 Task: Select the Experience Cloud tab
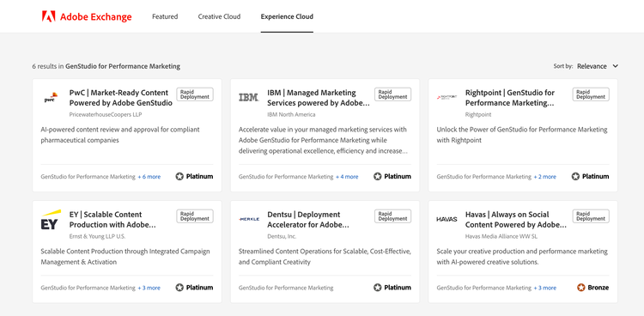pos(287,16)
